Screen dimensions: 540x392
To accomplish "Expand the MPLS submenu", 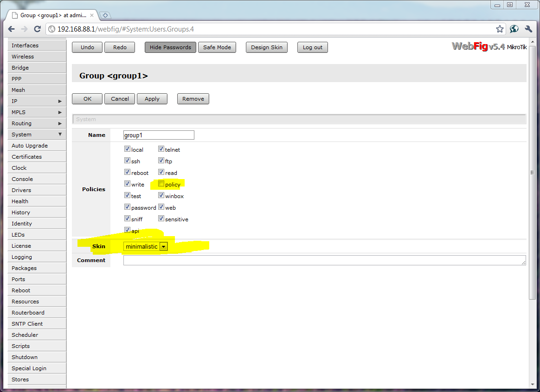I will (x=37, y=112).
